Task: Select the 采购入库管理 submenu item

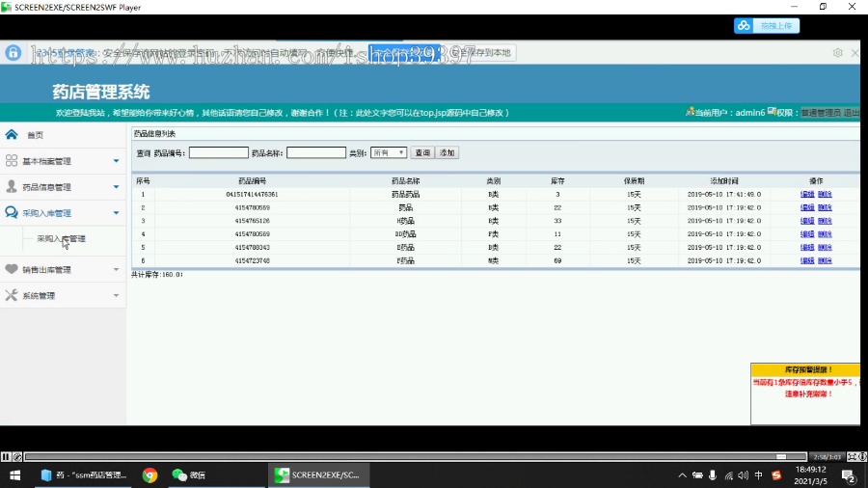Action: point(61,239)
